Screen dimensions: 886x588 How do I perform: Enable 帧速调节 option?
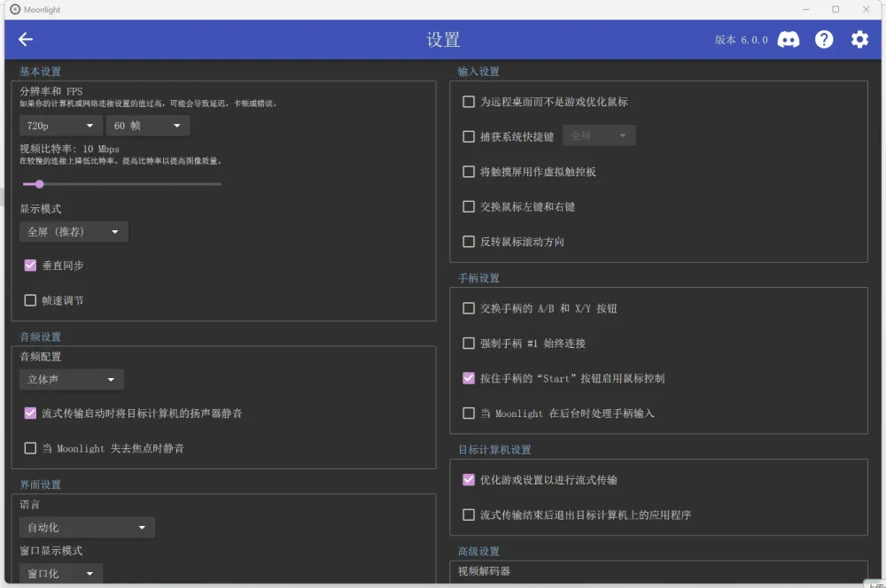(29, 299)
